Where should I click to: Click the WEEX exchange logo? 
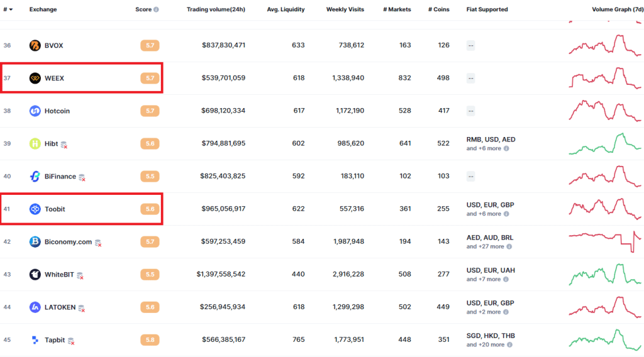(35, 78)
